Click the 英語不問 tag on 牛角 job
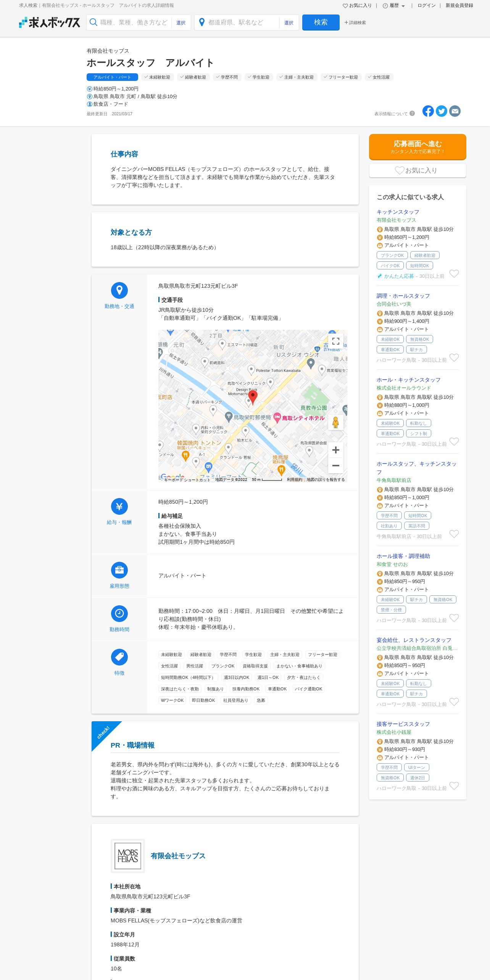The width and height of the screenshot is (490, 980). 417,526
